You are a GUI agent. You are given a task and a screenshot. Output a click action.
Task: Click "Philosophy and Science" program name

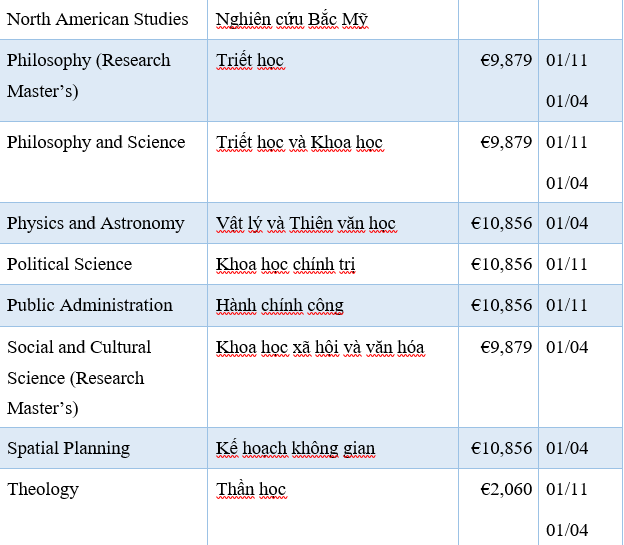tap(96, 142)
